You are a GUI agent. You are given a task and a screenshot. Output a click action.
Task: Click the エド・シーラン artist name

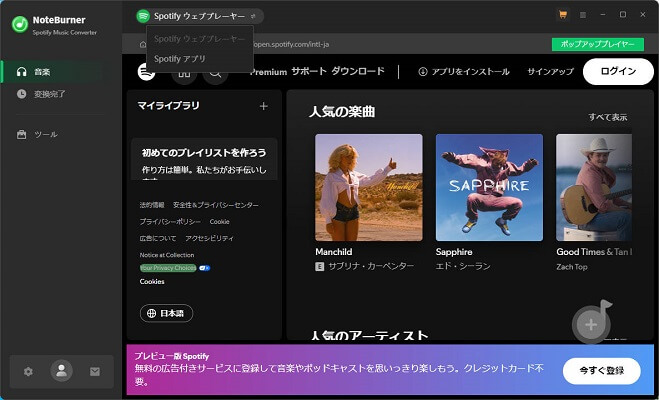click(x=463, y=266)
